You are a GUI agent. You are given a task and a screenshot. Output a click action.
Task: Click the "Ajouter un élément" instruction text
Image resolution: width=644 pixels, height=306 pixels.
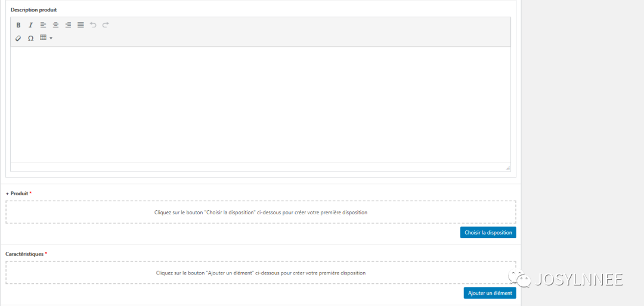click(x=261, y=273)
